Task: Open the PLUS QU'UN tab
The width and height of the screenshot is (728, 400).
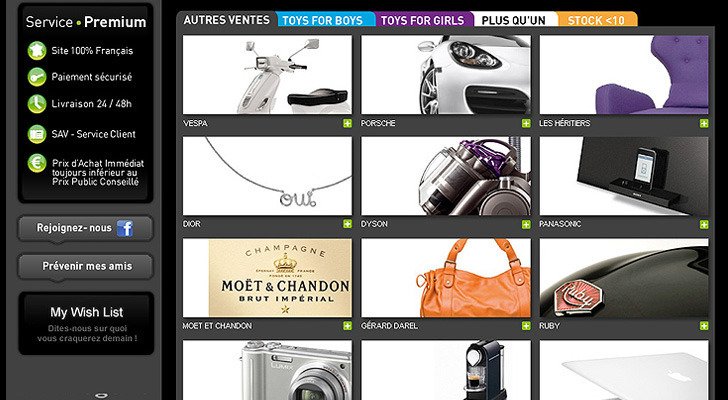Action: tap(513, 20)
